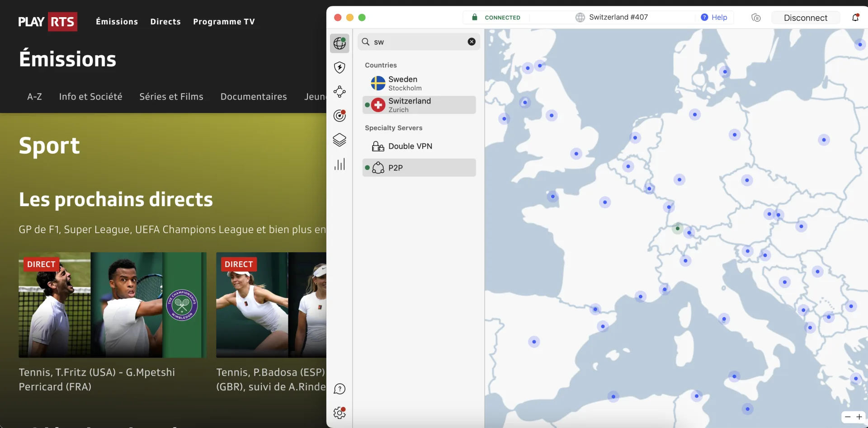Open the statistics bars sidebar icon
Screen dimensions: 868x428
pos(340,164)
